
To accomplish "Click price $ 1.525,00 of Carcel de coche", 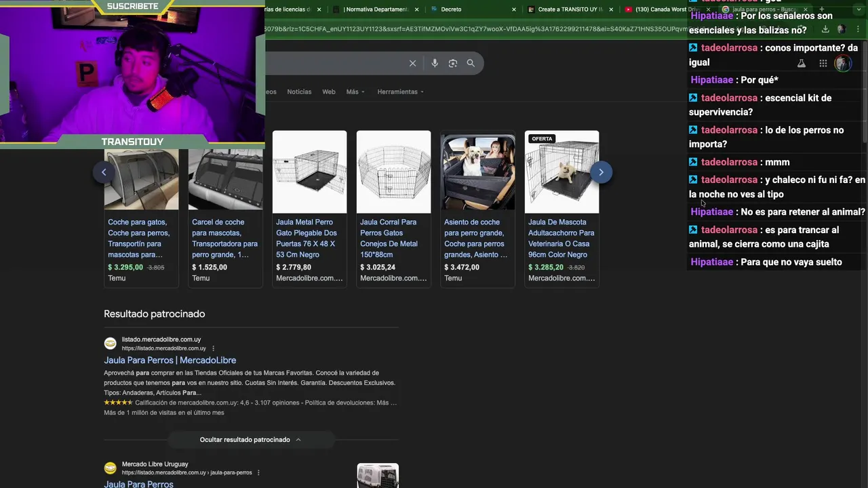I will point(210,267).
